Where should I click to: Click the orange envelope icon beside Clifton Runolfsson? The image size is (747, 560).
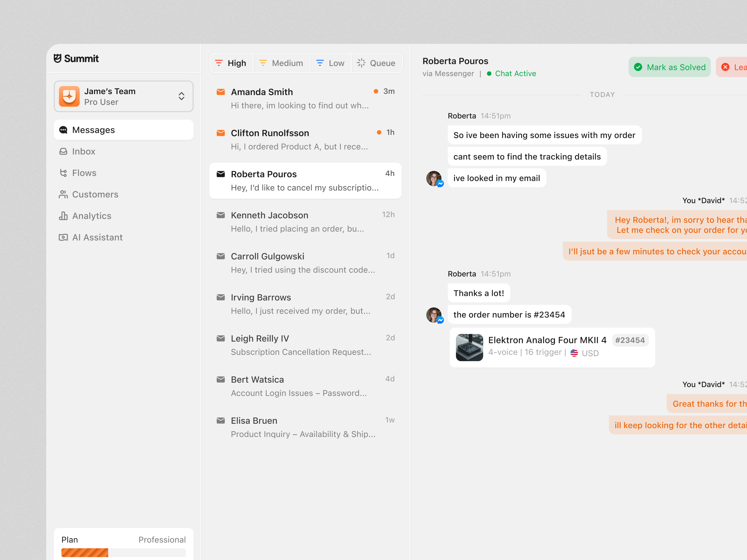tap(221, 133)
